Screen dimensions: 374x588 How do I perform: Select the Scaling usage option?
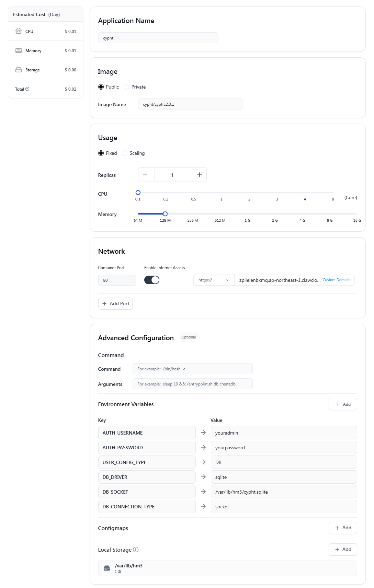[125, 153]
